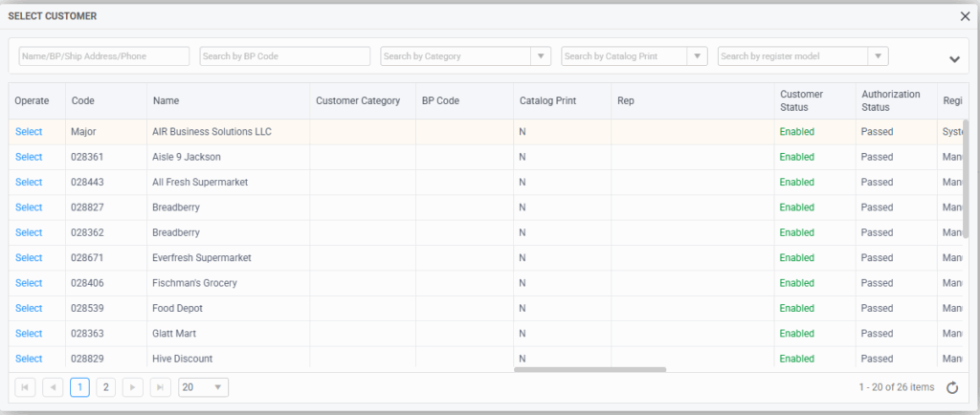Viewport: 980px width, 415px height.
Task: Go to the next page arrow
Action: click(x=133, y=387)
